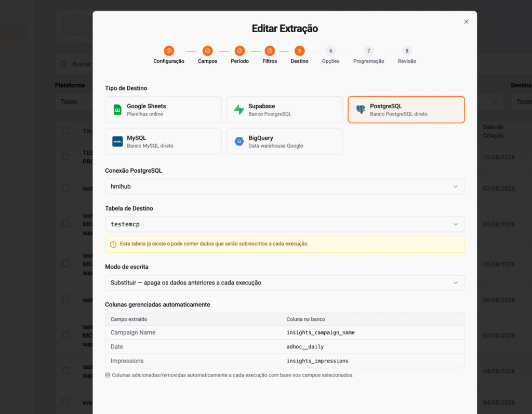Click the MySQL logo icon
Image resolution: width=532 pixels, height=414 pixels.
tap(117, 141)
